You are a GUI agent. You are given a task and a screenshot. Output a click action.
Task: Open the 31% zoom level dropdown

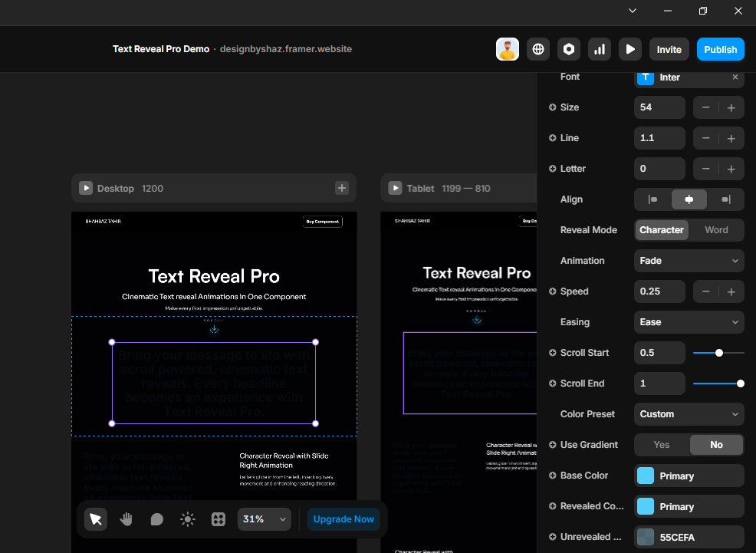point(265,519)
